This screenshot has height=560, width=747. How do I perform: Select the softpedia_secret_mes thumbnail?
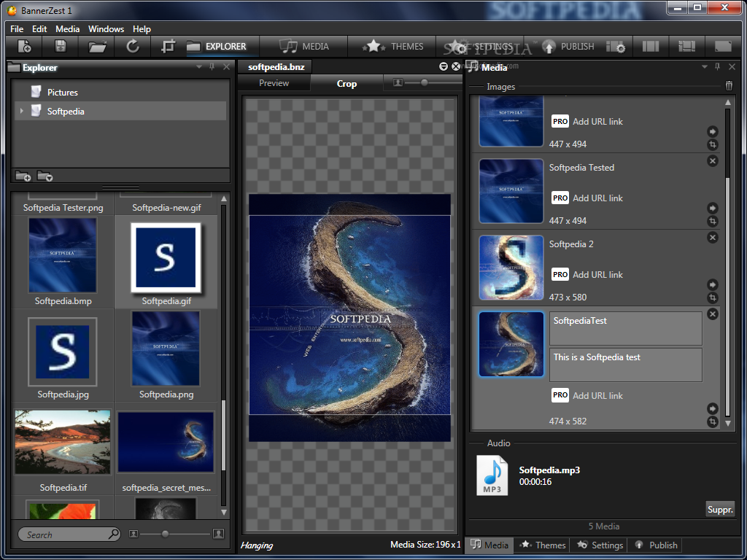(x=166, y=442)
